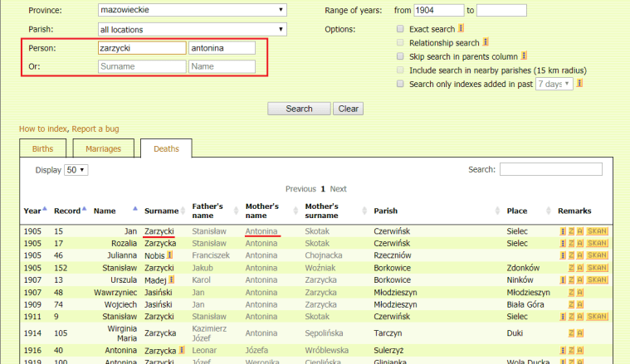Open the SKAN link for Jan Zarzycki's record
This screenshot has width=630, height=364.
(597, 231)
